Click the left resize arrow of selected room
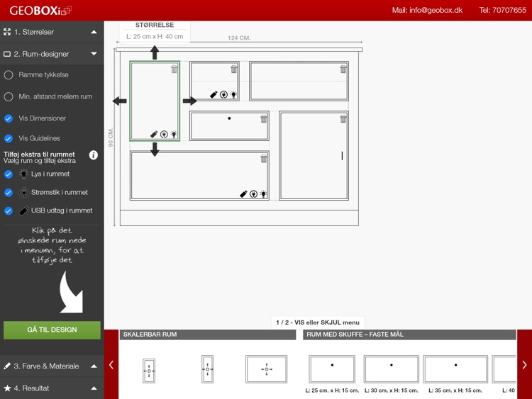The height and width of the screenshot is (399, 532). (x=119, y=101)
